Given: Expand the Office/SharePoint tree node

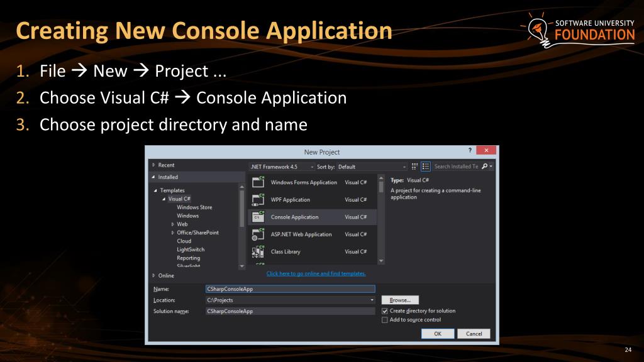Looking at the screenshot, I should pyautogui.click(x=172, y=233).
